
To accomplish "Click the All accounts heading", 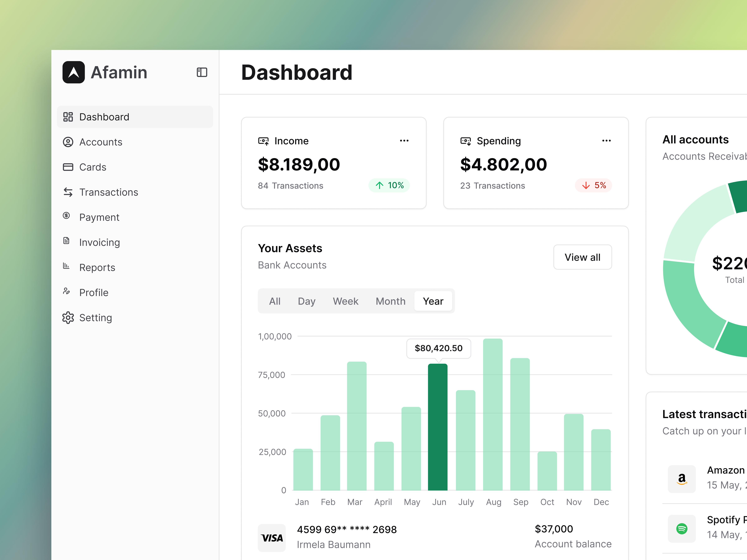I will pyautogui.click(x=696, y=139).
